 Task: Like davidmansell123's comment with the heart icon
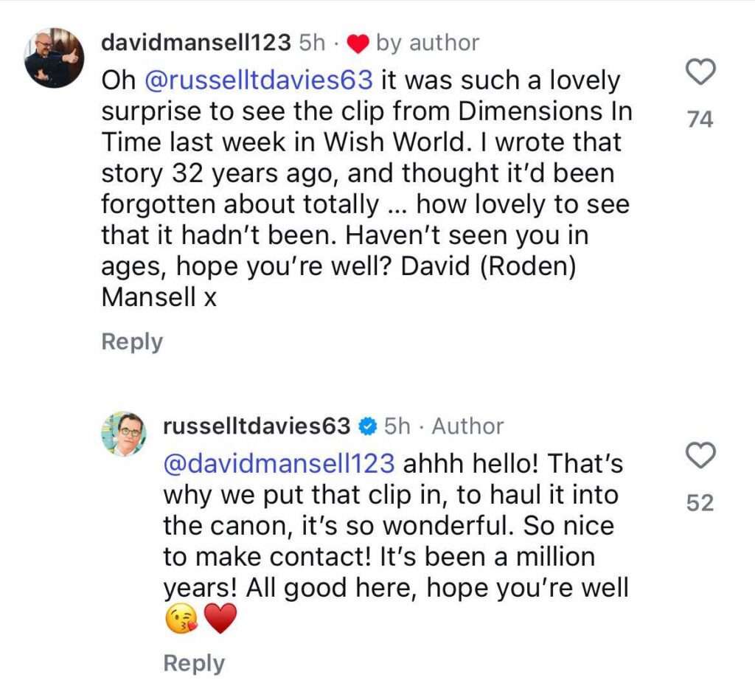click(700, 72)
